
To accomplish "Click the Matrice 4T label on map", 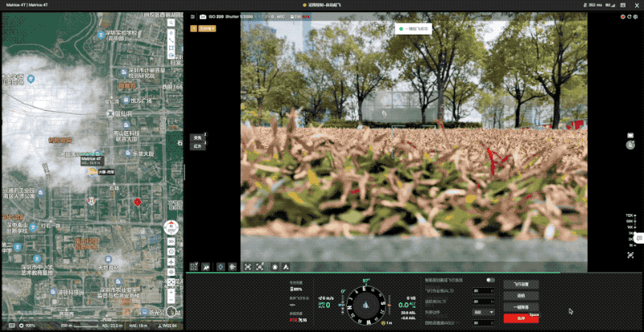I will [91, 160].
